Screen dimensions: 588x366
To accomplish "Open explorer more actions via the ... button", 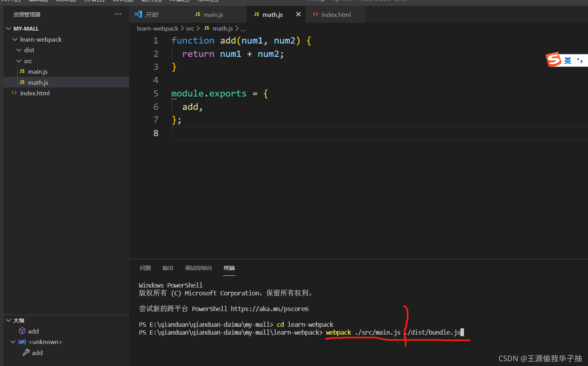I will (118, 14).
